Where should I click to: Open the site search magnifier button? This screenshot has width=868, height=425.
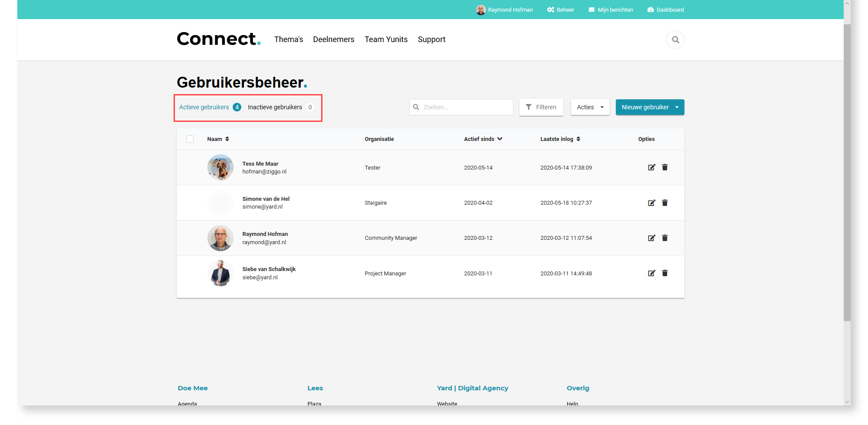675,39
